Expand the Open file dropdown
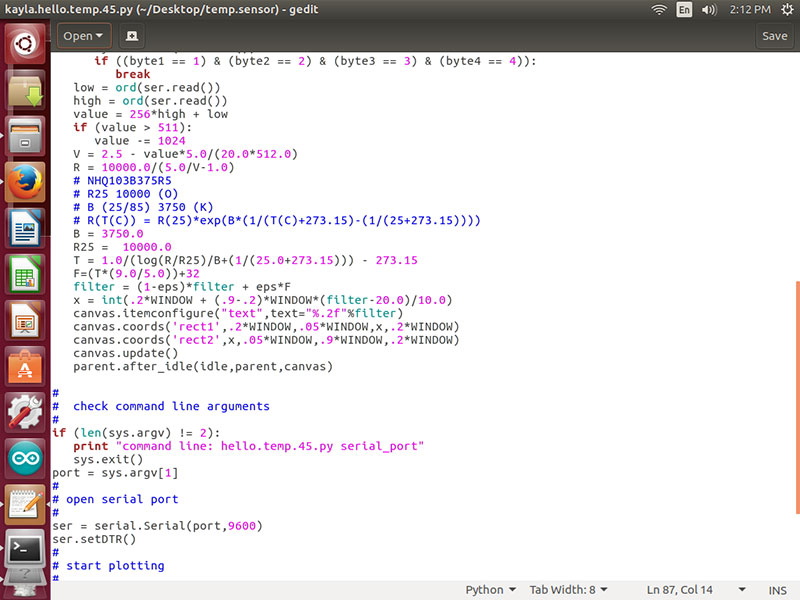This screenshot has height=600, width=800. (84, 36)
